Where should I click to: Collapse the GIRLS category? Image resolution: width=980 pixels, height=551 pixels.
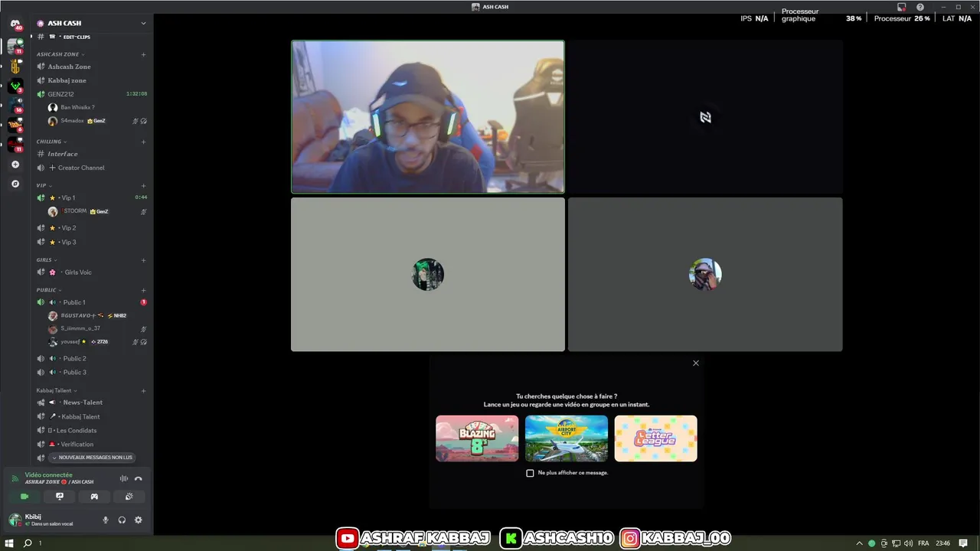(46, 260)
